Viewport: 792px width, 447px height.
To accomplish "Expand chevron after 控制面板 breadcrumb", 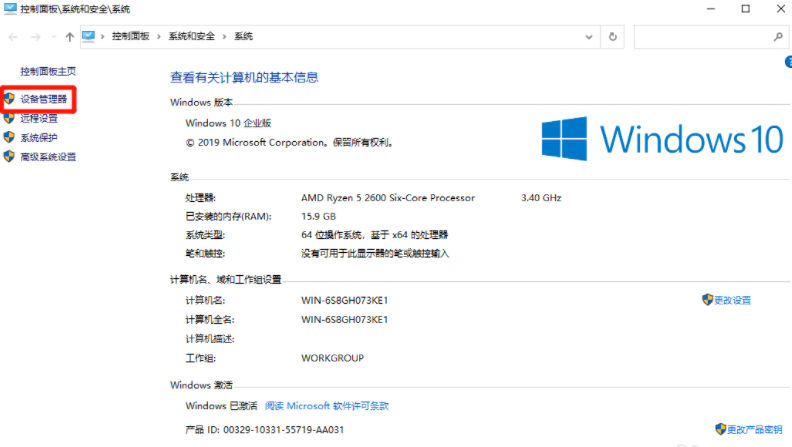I will (x=159, y=36).
